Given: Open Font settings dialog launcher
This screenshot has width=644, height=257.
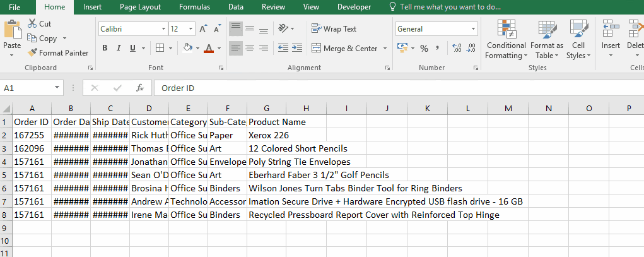Looking at the screenshot, I should click(x=221, y=68).
